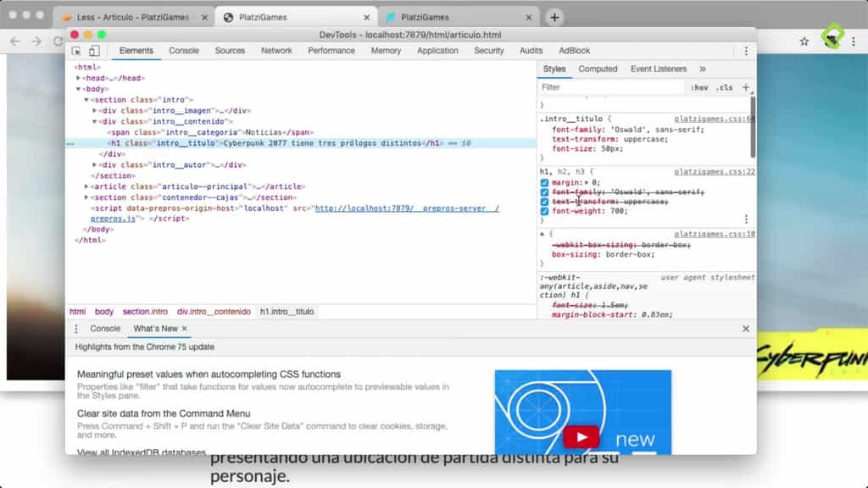Collapse the div intro__contenido node
Viewport: 868px width, 488px height.
coord(95,121)
